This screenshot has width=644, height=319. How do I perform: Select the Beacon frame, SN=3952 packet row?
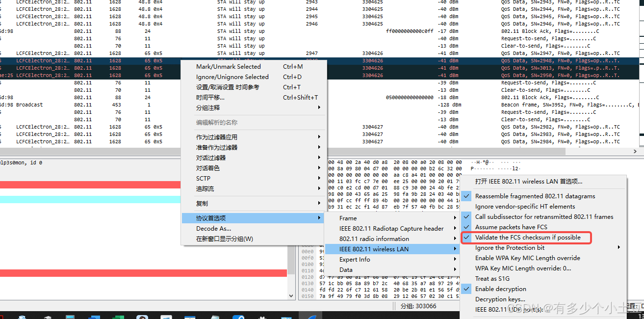320,105
